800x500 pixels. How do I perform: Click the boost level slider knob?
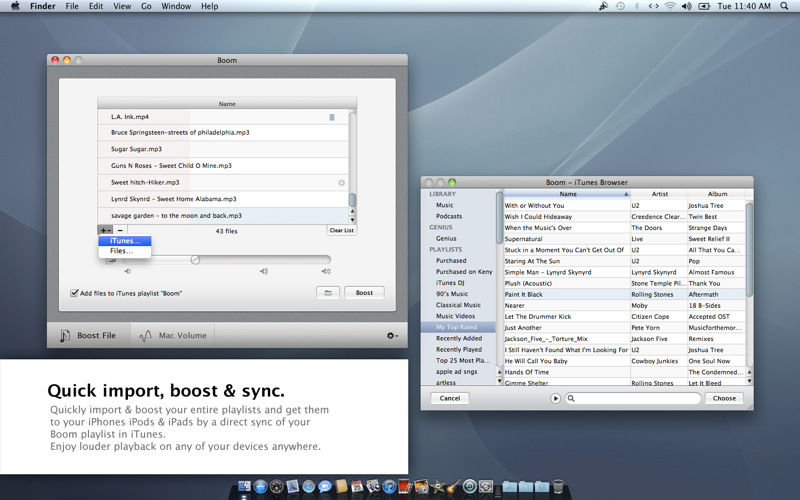pyautogui.click(x=195, y=260)
